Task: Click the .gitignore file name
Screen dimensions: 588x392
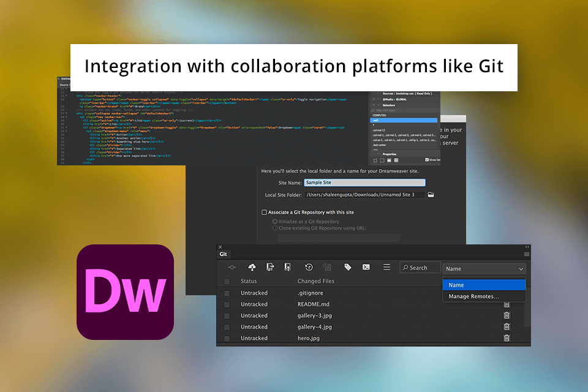Action: (x=310, y=293)
